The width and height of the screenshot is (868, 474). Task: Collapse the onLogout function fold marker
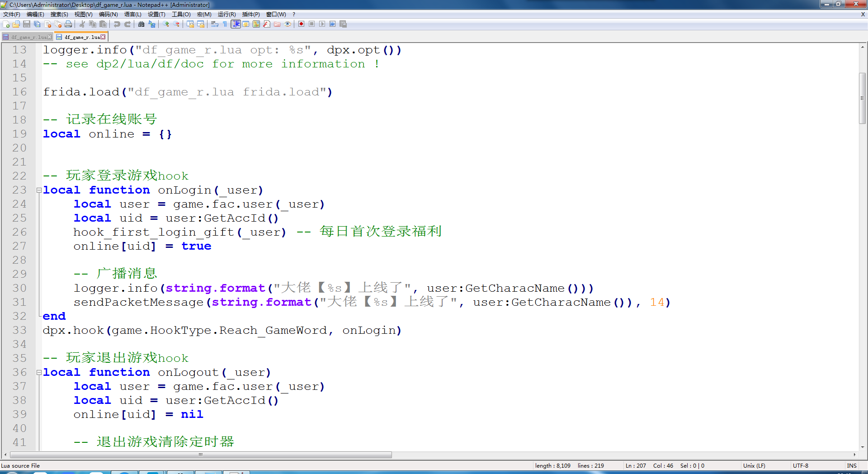click(x=39, y=373)
